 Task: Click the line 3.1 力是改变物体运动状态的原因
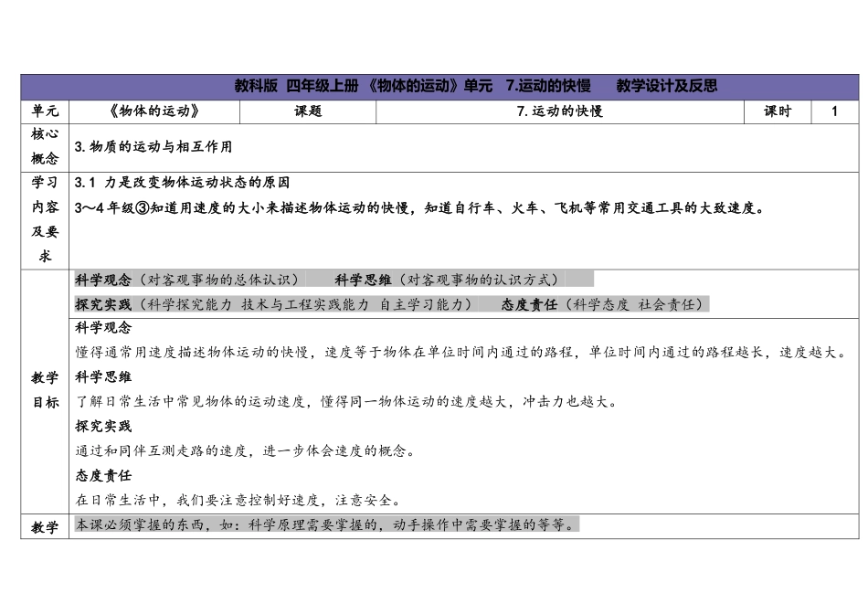point(182,183)
